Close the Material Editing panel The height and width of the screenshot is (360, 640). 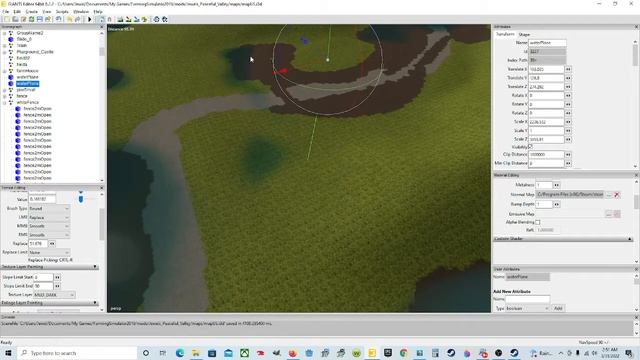tap(636, 175)
